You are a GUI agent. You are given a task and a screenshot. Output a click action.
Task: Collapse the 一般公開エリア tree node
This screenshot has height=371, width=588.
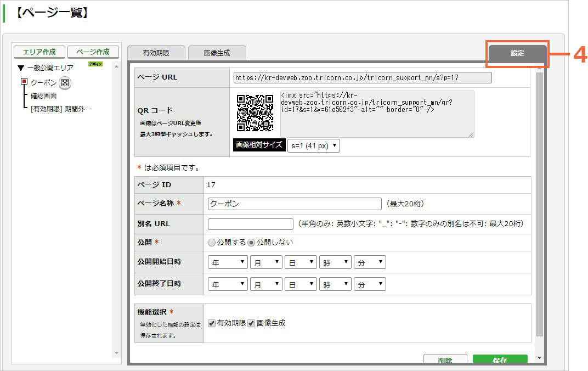[21, 68]
